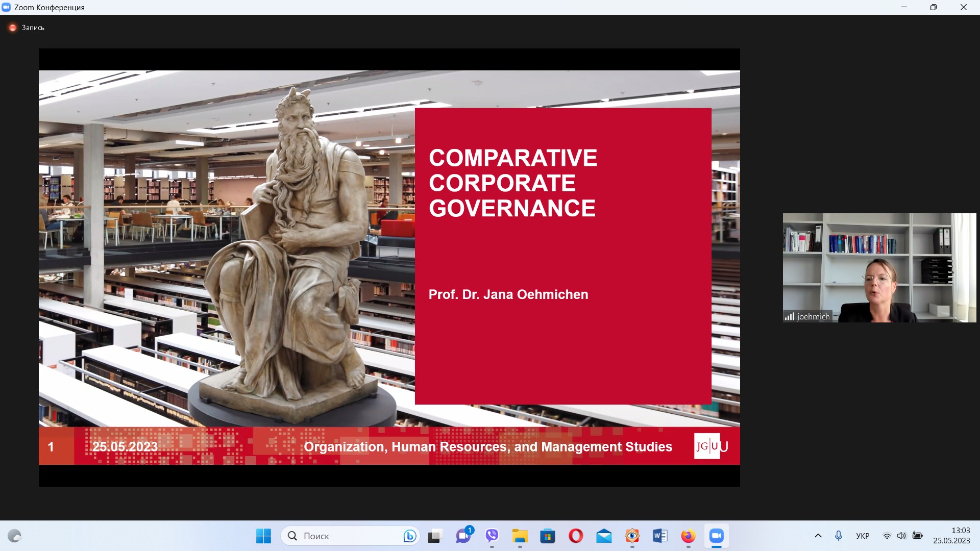Viewport: 980px width, 551px height.
Task: Expand hidden system tray icons chevron
Action: point(818,536)
